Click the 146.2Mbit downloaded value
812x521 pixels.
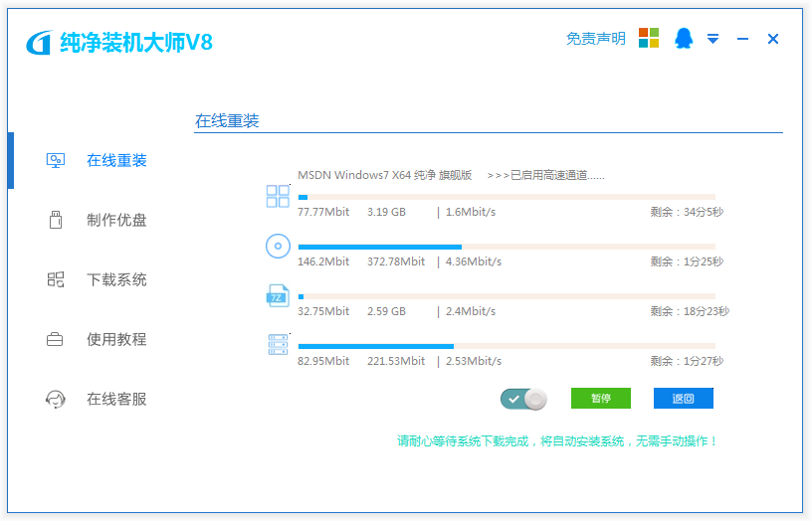[323, 261]
